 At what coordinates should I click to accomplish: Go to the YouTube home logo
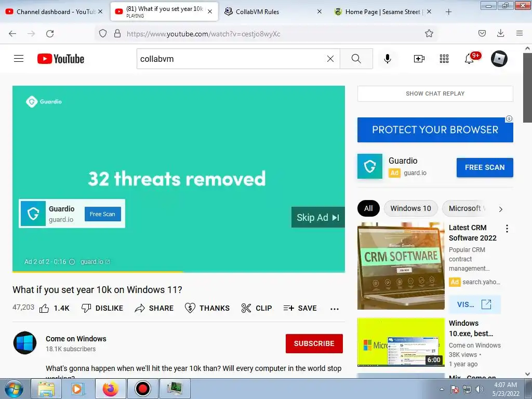61,59
